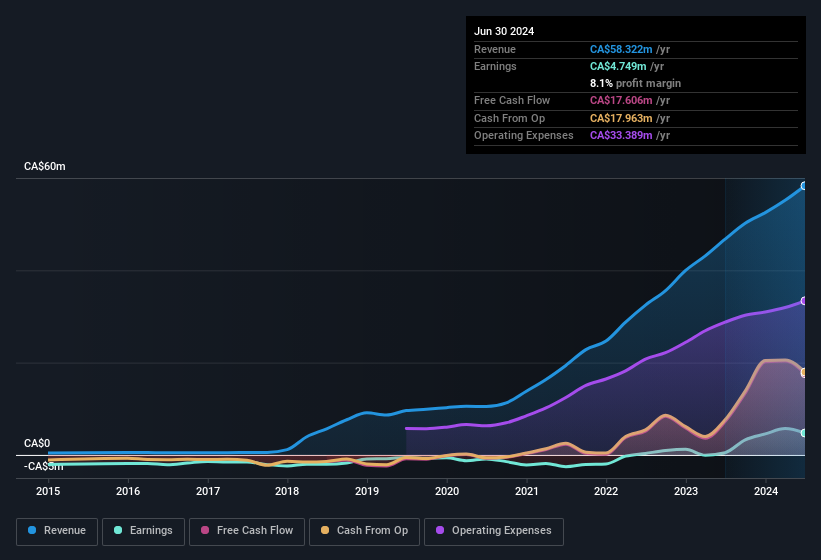Click the CA$60m y-axis label
821x560 pixels.
pyautogui.click(x=45, y=166)
